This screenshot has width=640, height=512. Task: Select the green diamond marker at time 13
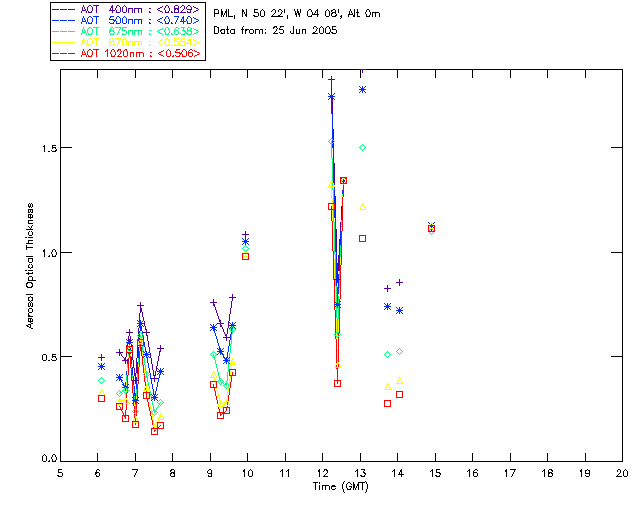[362, 147]
